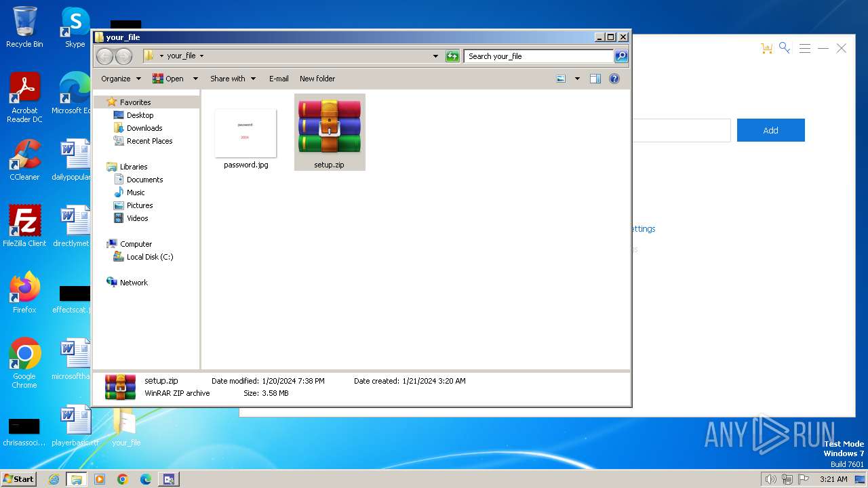Select the setup.zip WinRAR archive file
This screenshot has height=488, width=868.
330,132
